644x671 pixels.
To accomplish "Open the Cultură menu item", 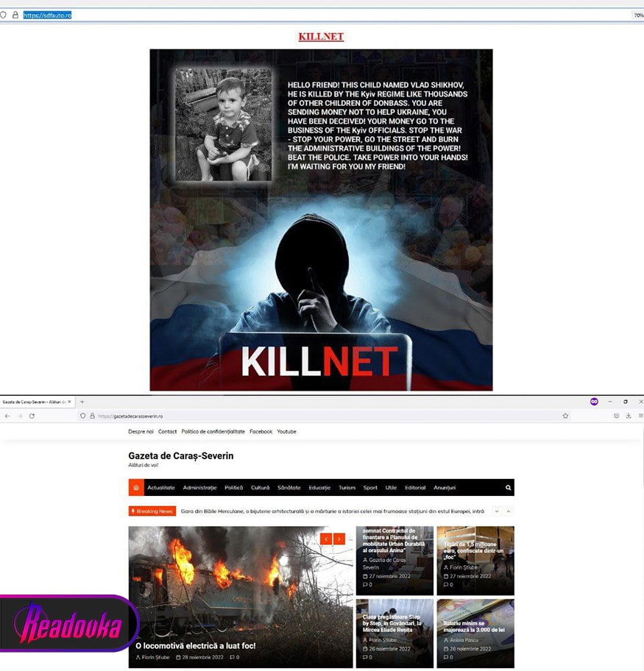I will point(261,487).
